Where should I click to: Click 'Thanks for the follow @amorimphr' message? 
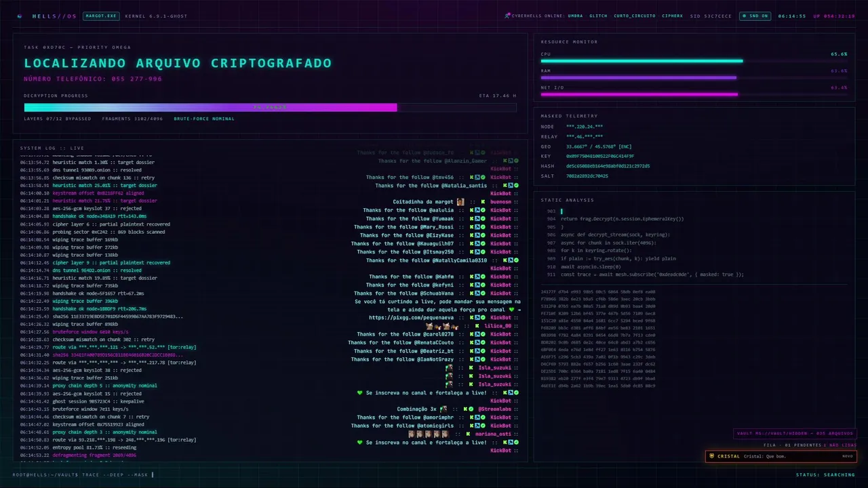(405, 418)
